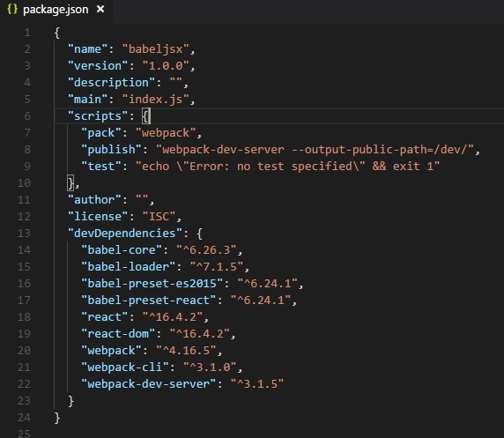Click the "babel-loader" dependency key
The image size is (504, 438).
(x=128, y=267)
